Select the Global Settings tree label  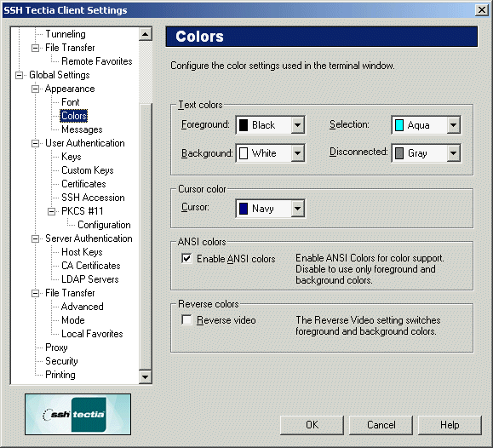pos(60,75)
